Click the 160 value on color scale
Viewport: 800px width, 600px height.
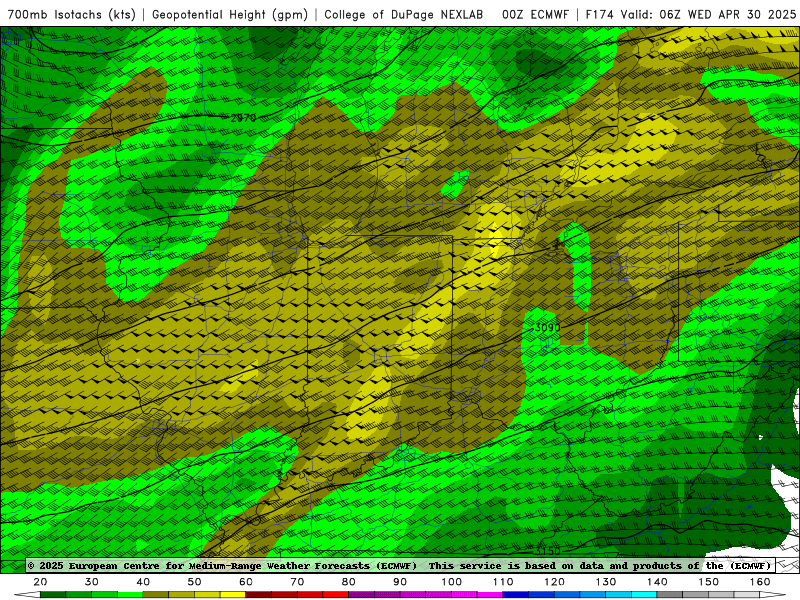(x=760, y=582)
